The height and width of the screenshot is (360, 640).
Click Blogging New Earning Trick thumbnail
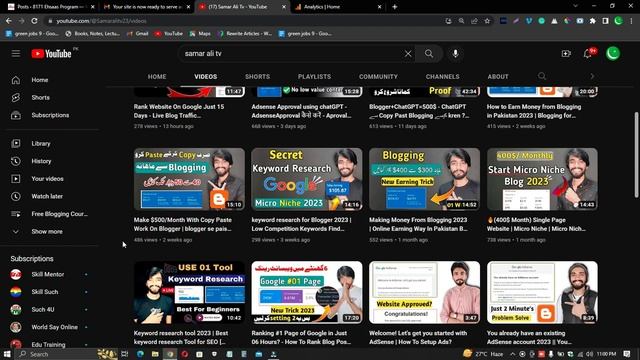pyautogui.click(x=424, y=179)
